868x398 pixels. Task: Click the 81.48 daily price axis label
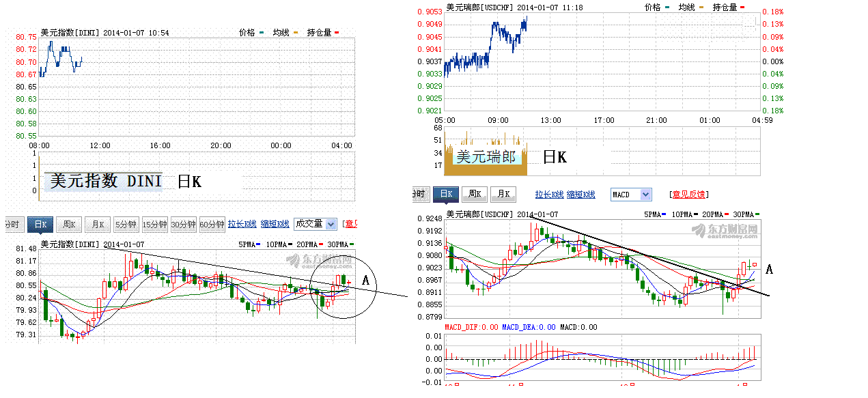coord(27,249)
